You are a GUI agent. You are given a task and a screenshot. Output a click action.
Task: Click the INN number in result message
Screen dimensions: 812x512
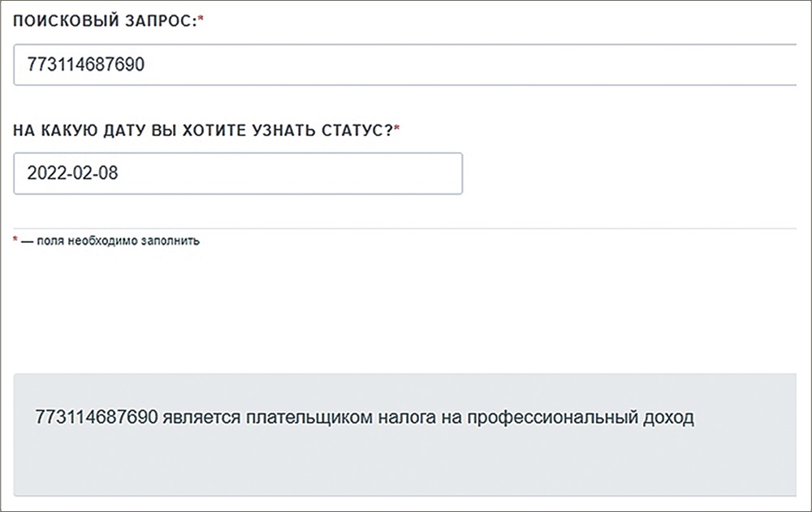point(96,419)
